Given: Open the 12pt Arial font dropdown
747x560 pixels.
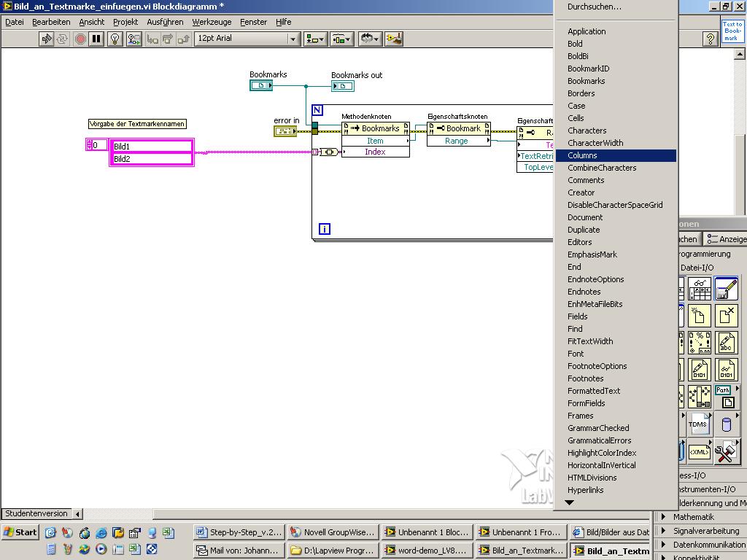Looking at the screenshot, I should (247, 39).
